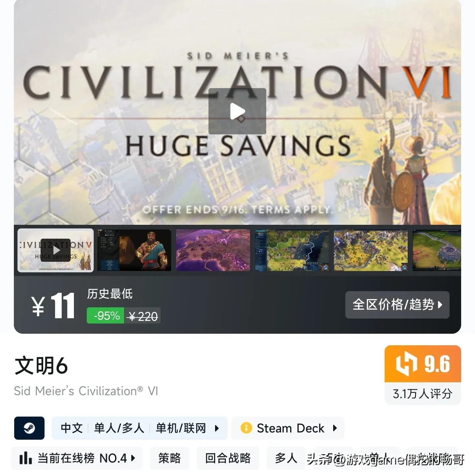Screen dimensions: 475x476
Task: Select the 策略 tag
Action: (170, 458)
